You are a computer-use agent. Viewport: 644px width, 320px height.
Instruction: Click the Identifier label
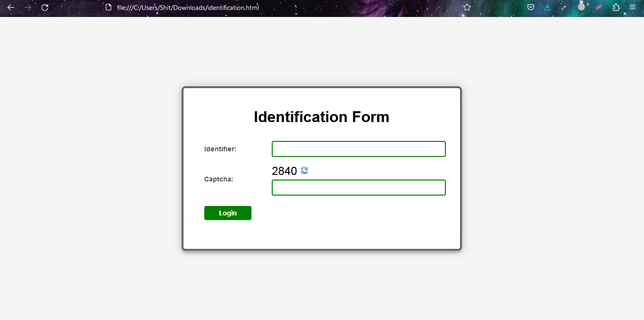click(x=220, y=149)
